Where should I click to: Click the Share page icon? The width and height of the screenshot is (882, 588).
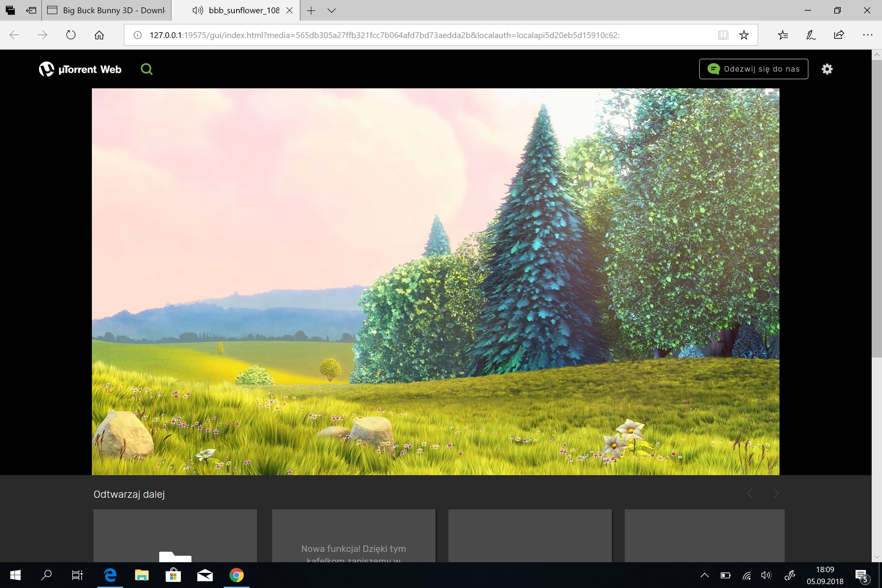(839, 35)
